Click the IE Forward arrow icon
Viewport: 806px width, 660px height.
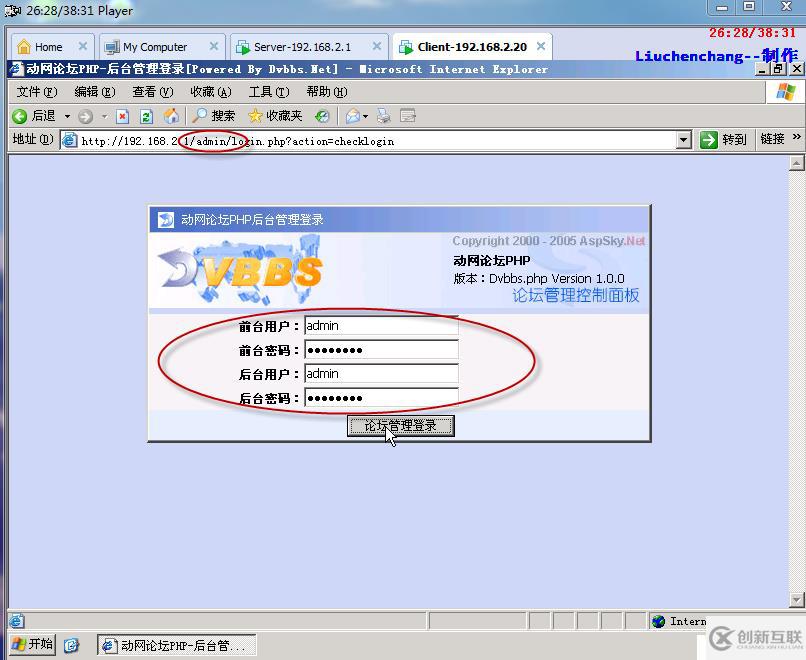coord(85,117)
